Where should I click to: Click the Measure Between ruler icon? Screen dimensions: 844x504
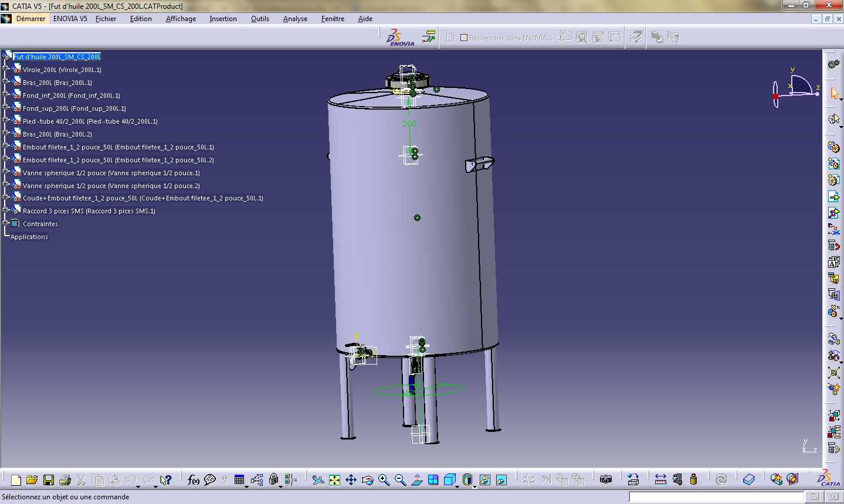pos(660,480)
